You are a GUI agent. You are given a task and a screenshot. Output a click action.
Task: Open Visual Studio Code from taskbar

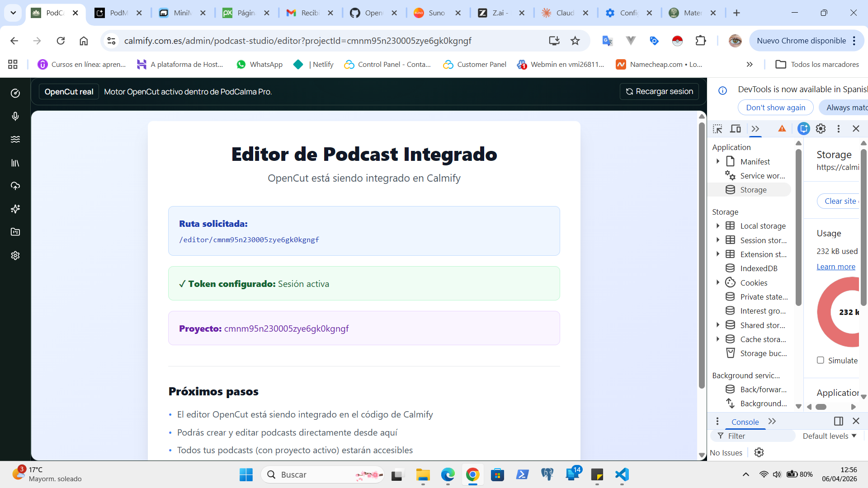(x=622, y=474)
